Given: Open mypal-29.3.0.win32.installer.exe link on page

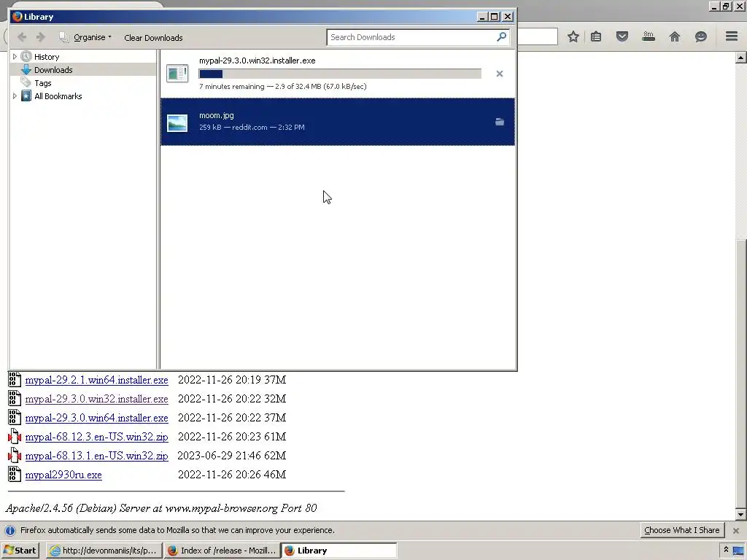Looking at the screenshot, I should click(97, 399).
